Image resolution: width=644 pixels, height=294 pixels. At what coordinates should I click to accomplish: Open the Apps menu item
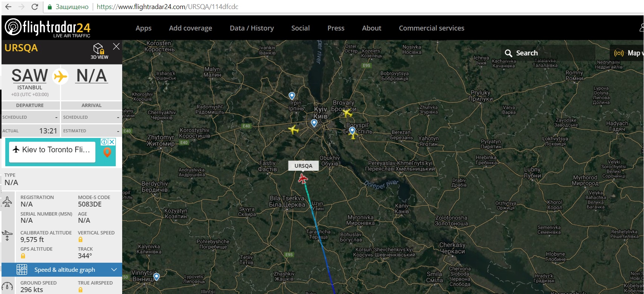click(x=144, y=28)
